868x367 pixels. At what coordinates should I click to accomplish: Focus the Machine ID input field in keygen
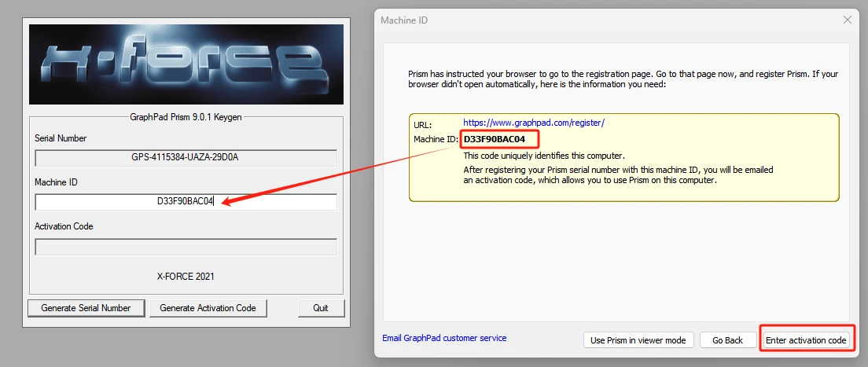186,202
